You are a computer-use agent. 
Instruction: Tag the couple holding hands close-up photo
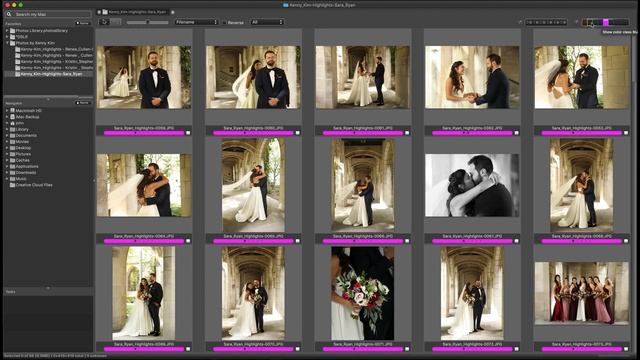tap(516, 133)
